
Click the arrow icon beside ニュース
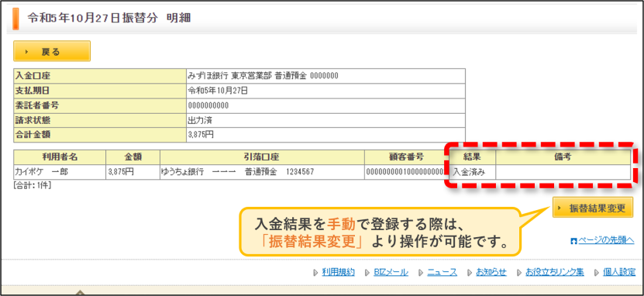click(421, 273)
